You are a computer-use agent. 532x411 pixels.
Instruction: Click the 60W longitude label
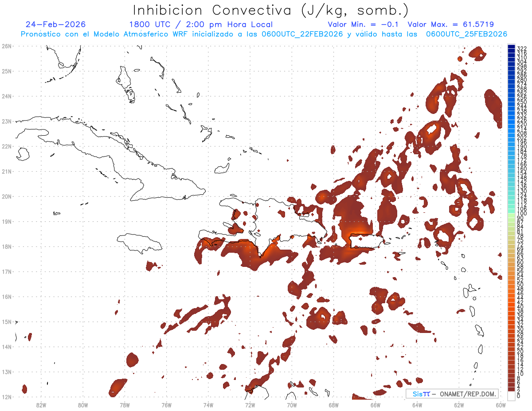pos(501,404)
